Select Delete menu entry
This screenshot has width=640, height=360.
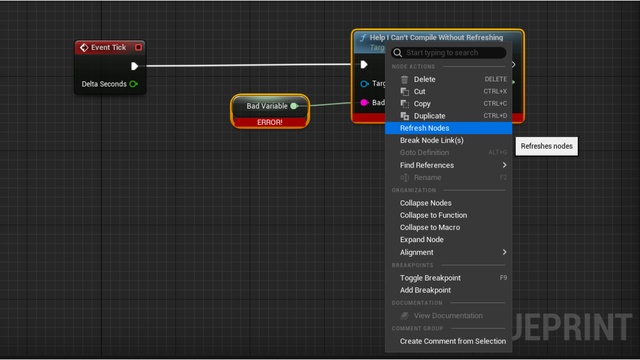coord(449,79)
